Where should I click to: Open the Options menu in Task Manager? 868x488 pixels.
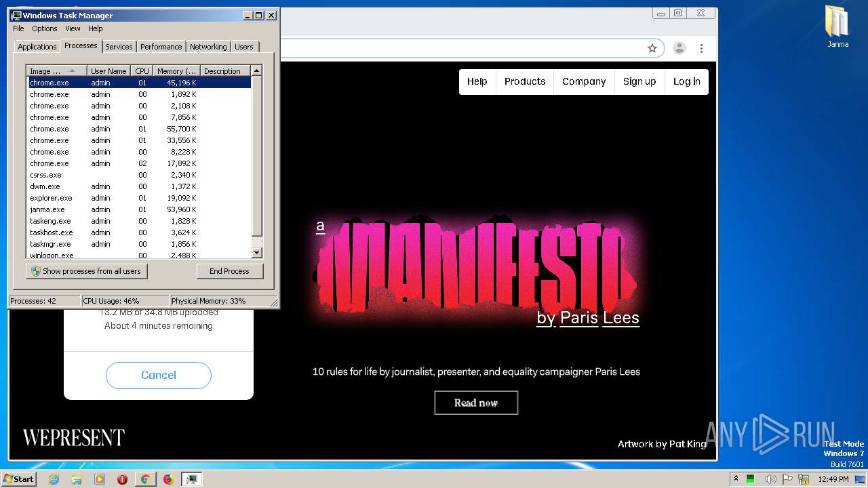tap(45, 28)
